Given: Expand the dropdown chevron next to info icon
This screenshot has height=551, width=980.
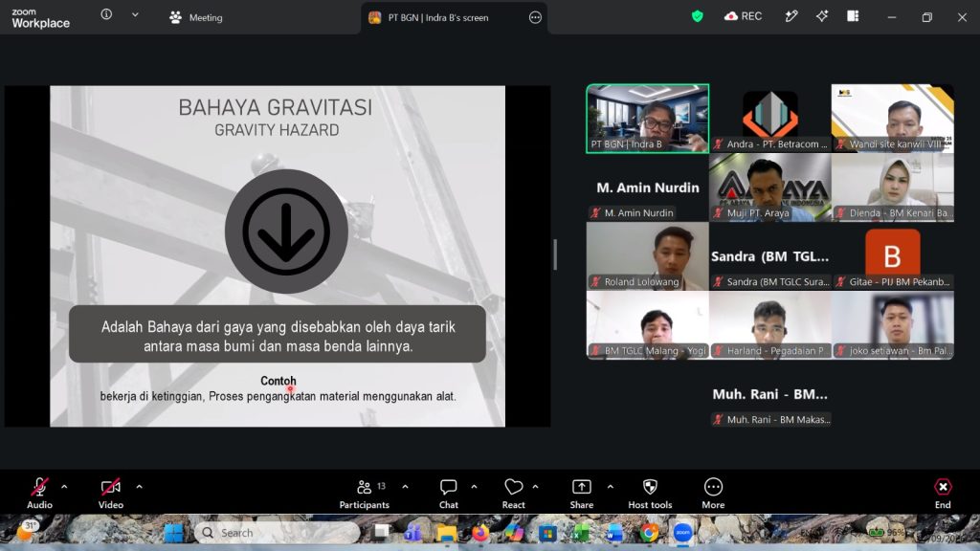Looking at the screenshot, I should [135, 14].
